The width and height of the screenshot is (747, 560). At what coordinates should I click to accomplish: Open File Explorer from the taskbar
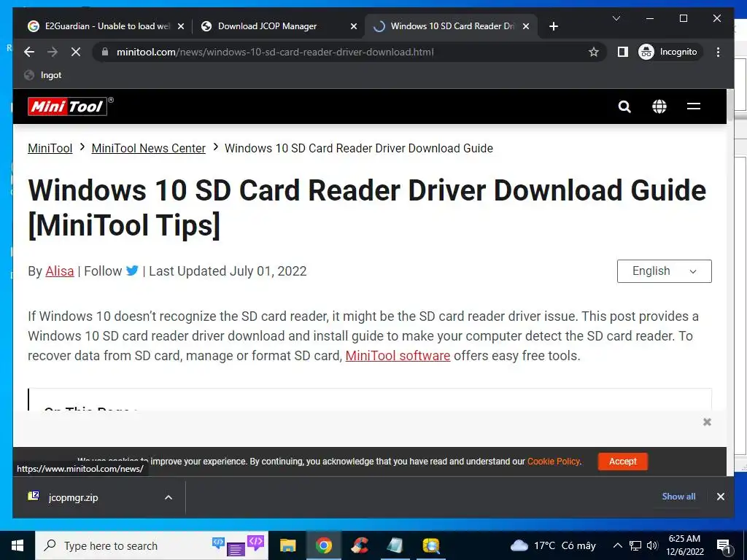[287, 545]
